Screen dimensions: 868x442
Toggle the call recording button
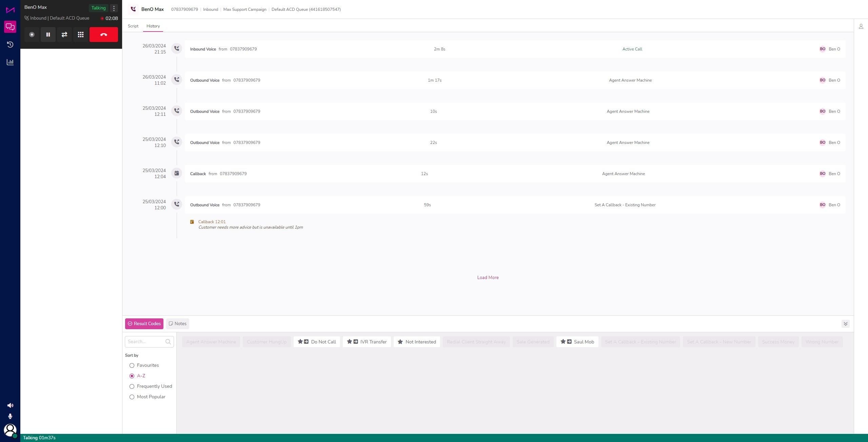32,35
